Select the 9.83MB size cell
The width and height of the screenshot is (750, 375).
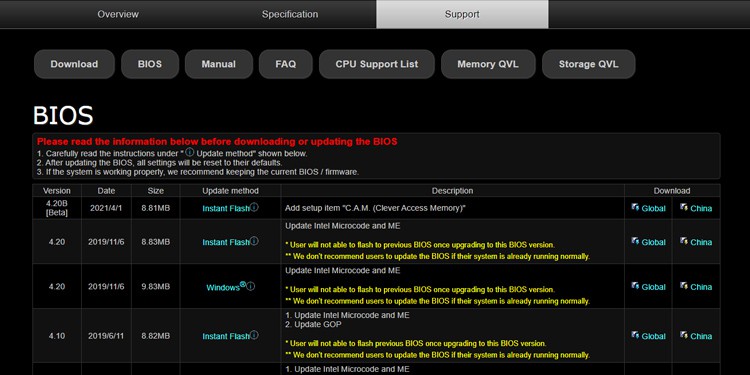[x=155, y=287]
